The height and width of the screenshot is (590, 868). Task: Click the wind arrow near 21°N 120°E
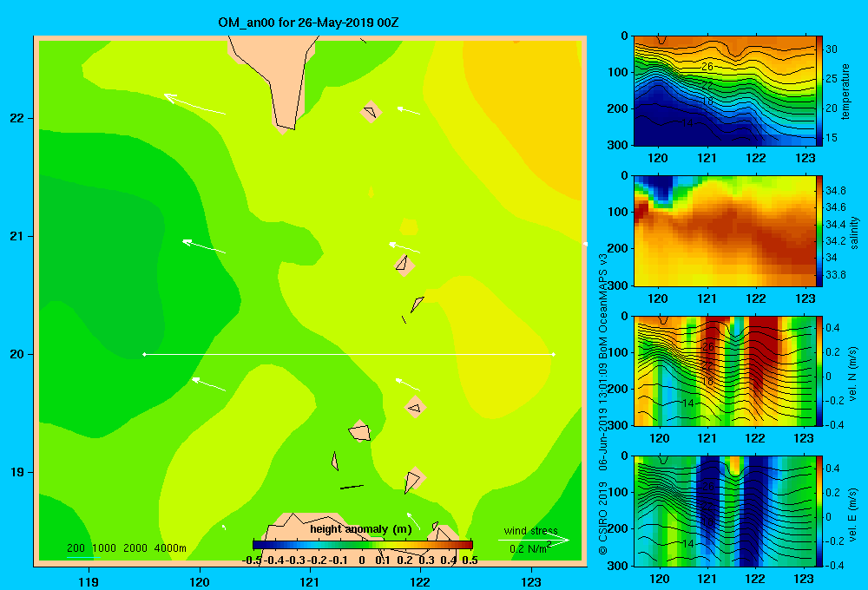[x=204, y=246]
